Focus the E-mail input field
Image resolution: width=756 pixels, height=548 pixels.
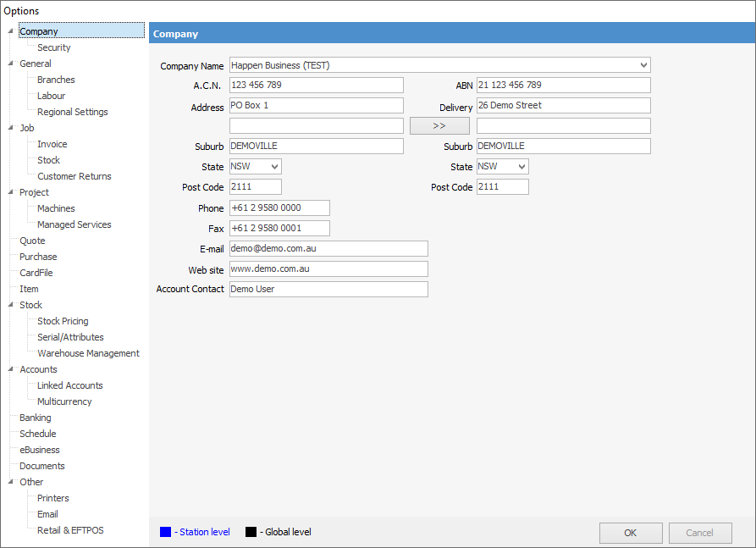tap(328, 248)
